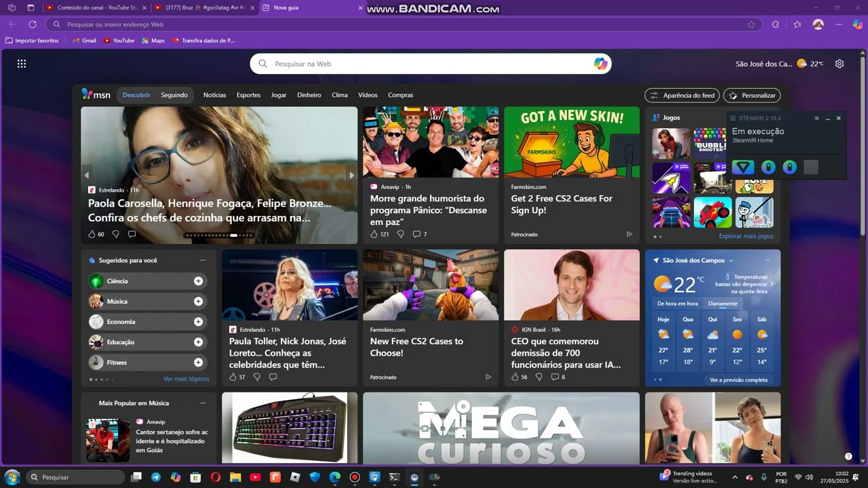Click the second SteamVR controller status icon
The width and height of the screenshot is (868, 488).
point(790,167)
